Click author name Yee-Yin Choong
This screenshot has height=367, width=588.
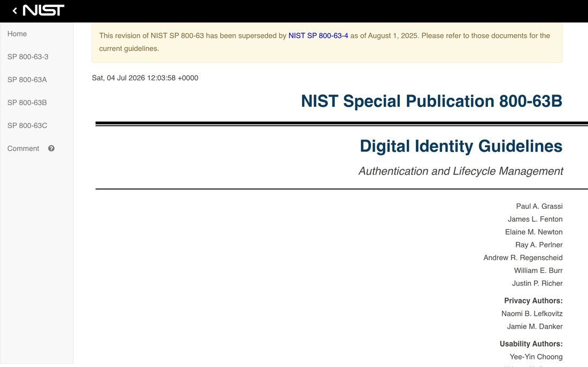[536, 356]
